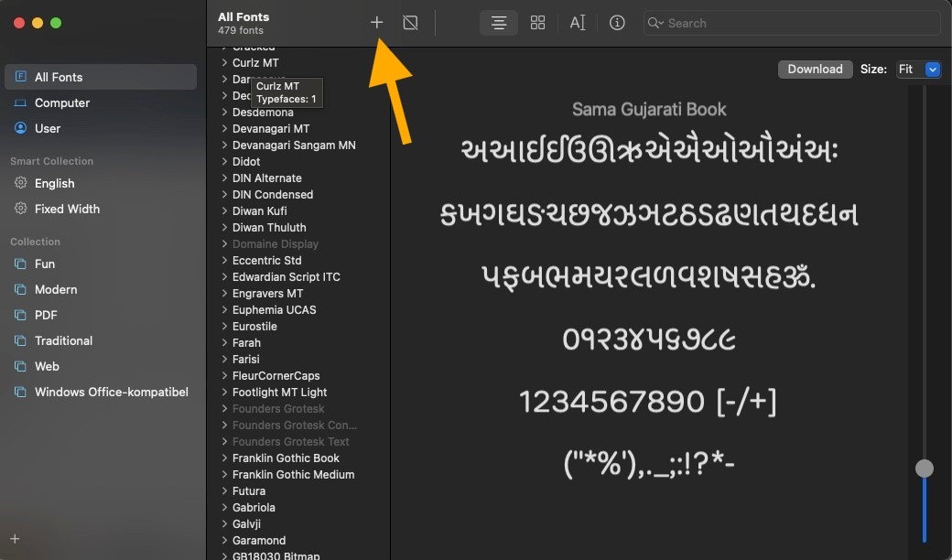Adjust the font preview size slider
This screenshot has width=952, height=560.
coord(924,468)
